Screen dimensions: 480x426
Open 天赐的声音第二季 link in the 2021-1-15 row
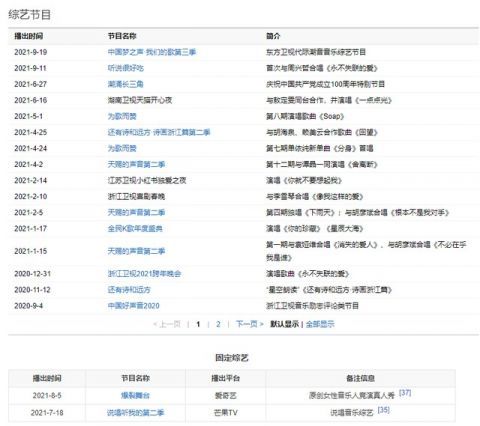136,251
